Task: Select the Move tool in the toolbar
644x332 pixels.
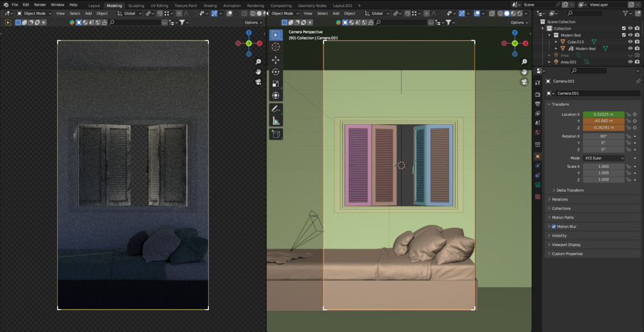Action: tap(276, 60)
